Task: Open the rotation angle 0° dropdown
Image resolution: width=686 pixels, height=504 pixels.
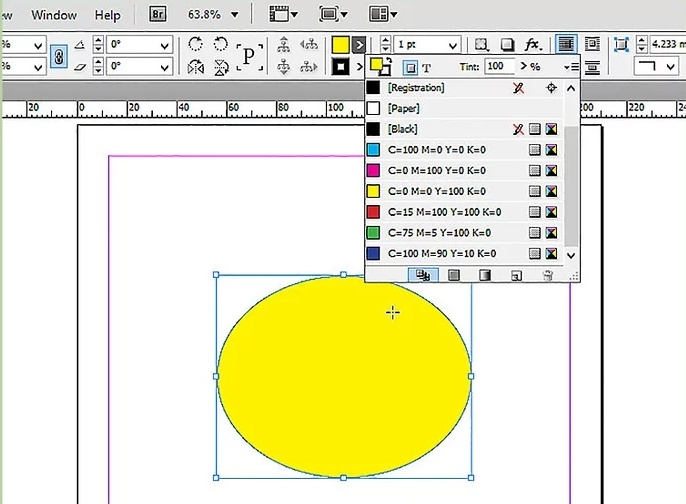Action: (164, 45)
